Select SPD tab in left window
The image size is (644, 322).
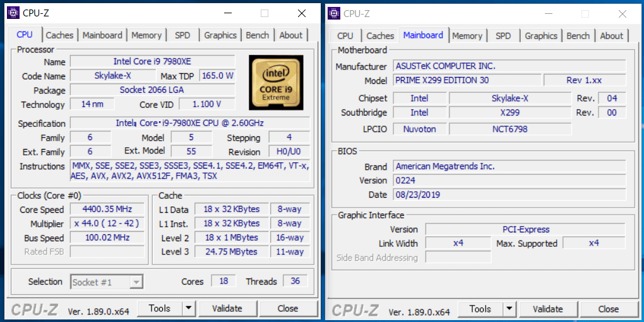click(x=182, y=35)
